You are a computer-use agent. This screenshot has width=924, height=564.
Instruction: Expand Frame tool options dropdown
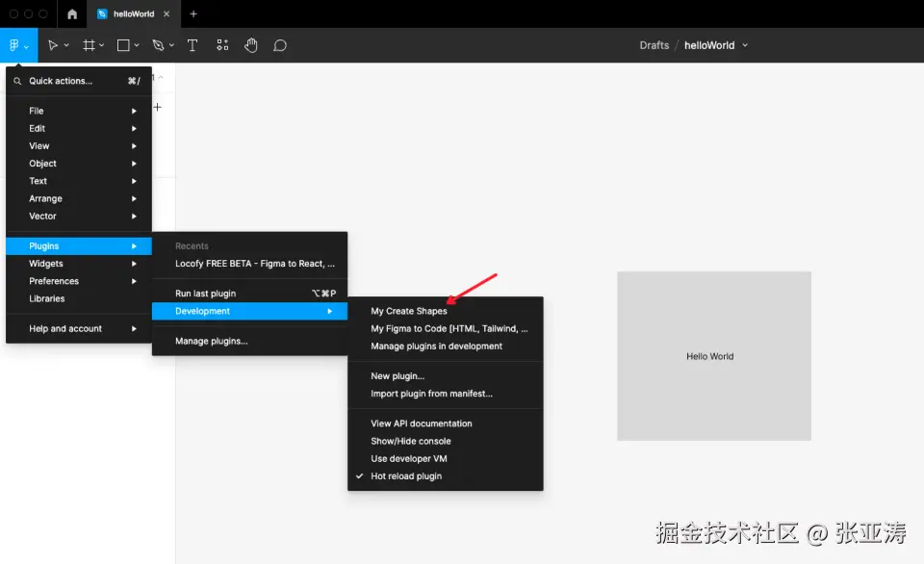pyautogui.click(x=101, y=45)
